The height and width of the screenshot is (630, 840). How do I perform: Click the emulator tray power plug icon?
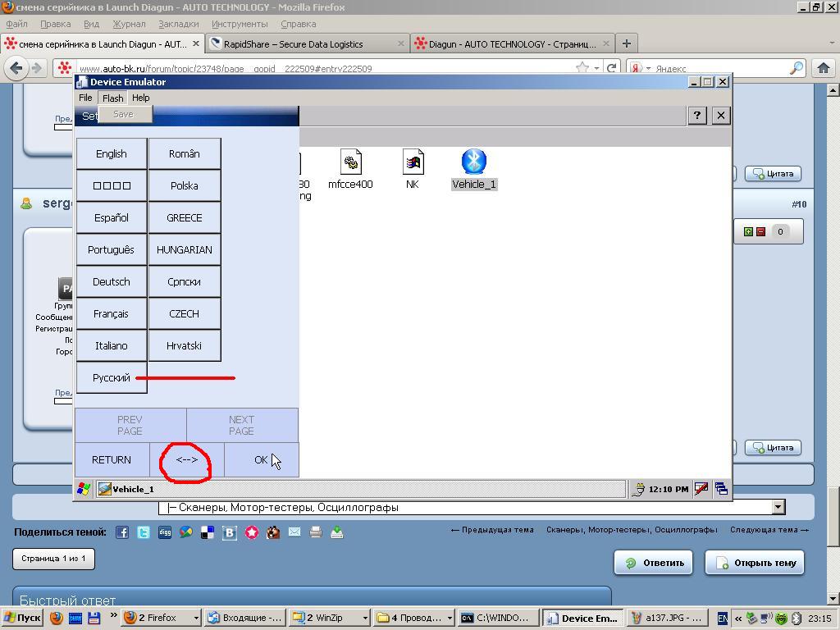[638, 489]
